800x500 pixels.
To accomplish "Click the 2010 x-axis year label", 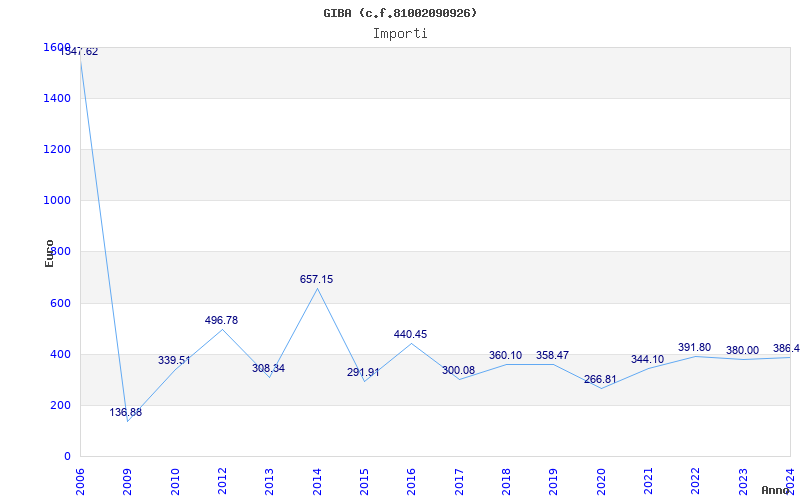I will tap(175, 481).
